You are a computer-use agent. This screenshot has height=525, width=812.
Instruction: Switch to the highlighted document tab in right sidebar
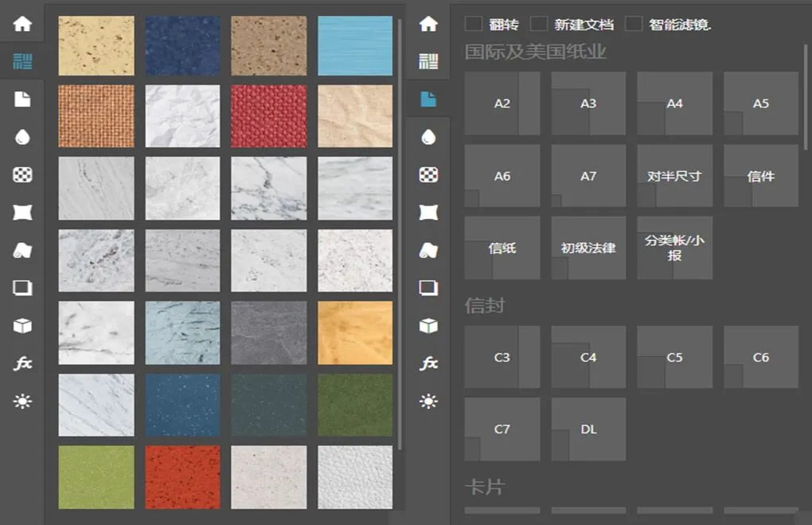point(428,100)
